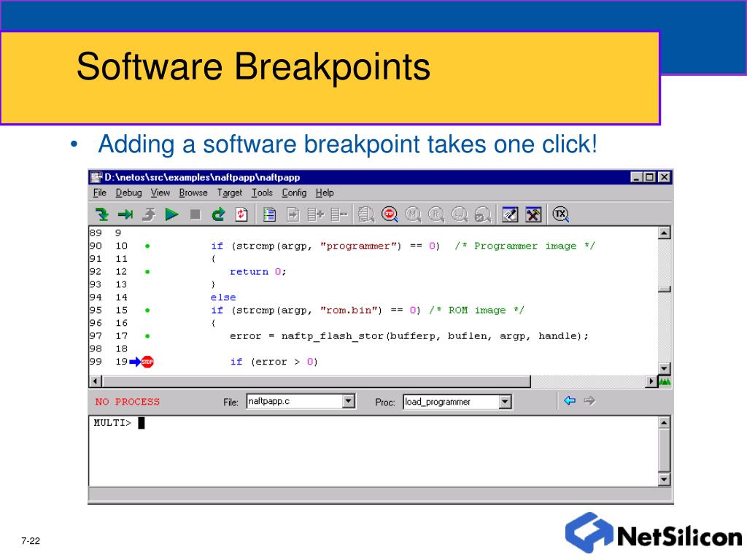
Task: Set breakpoint at green dot on line 90
Action: click(x=147, y=246)
